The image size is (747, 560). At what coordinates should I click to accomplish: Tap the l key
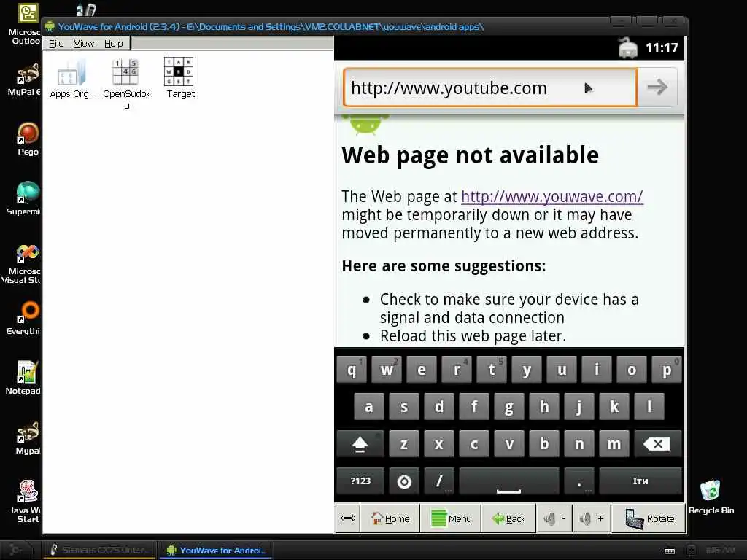(649, 407)
